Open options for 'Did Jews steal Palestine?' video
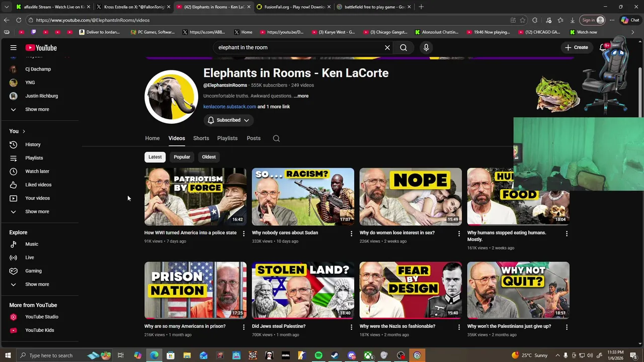The image size is (644, 362). pyautogui.click(x=352, y=327)
